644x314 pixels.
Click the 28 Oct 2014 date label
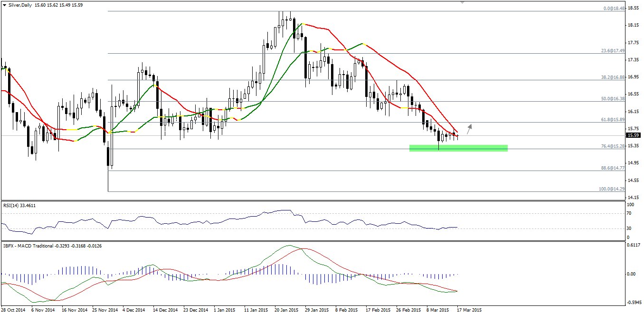[x=14, y=310]
